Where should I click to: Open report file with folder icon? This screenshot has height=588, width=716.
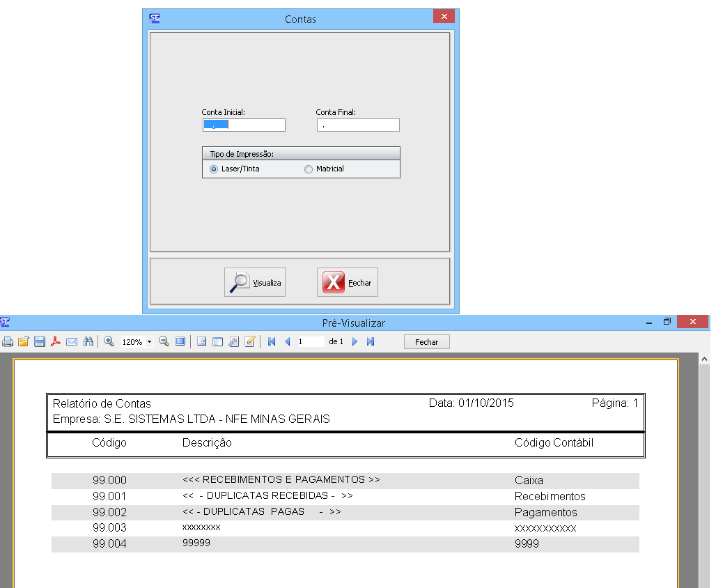23,341
